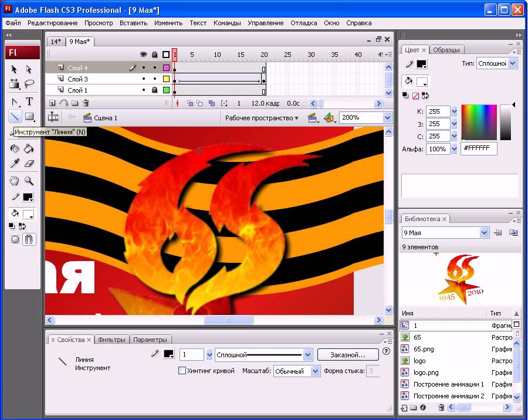Switch to the Фильтры tab
Screen dimensions: 528x420
coord(111,340)
